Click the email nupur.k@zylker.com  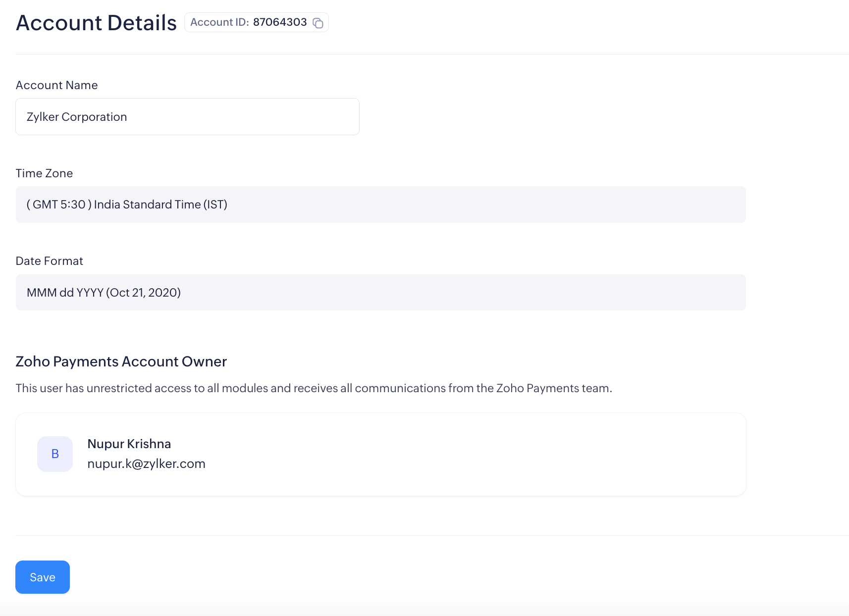coord(146,464)
